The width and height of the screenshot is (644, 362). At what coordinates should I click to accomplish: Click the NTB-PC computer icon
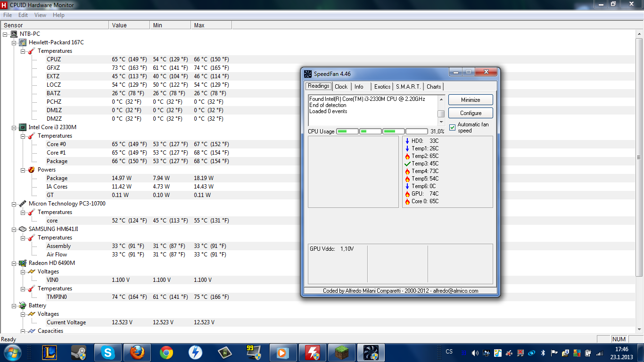pos(14,34)
